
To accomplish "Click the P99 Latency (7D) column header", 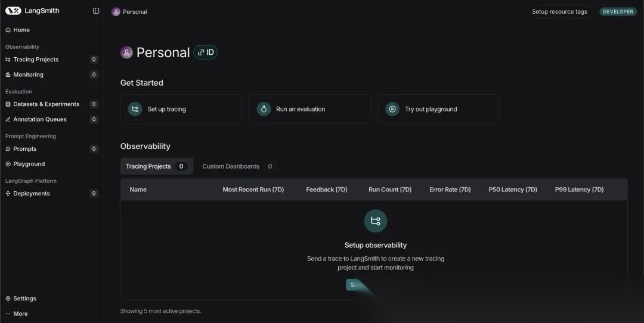I will tap(579, 190).
